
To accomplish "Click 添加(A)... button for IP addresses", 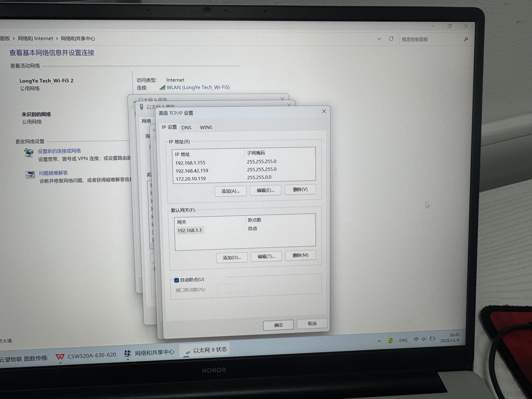I will [230, 191].
